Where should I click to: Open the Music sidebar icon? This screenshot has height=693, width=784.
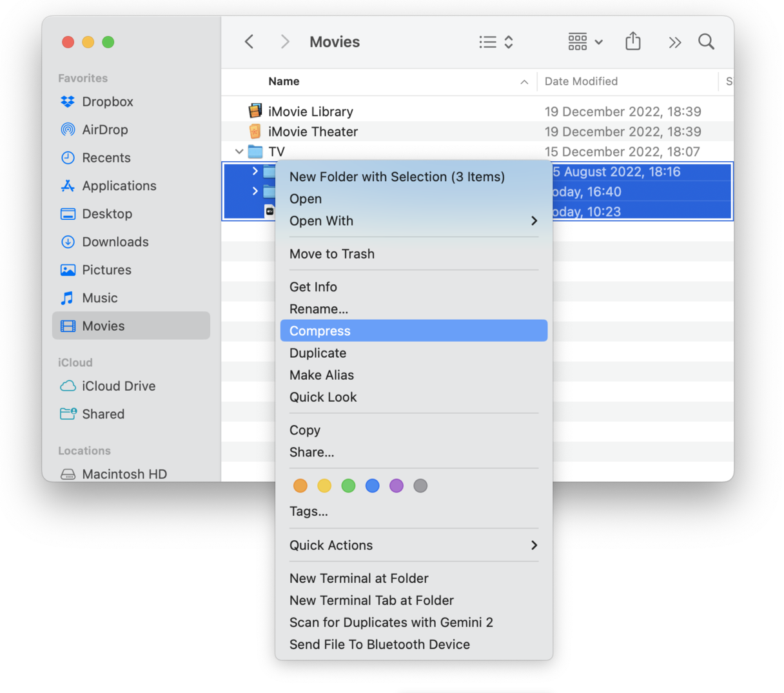click(x=67, y=297)
